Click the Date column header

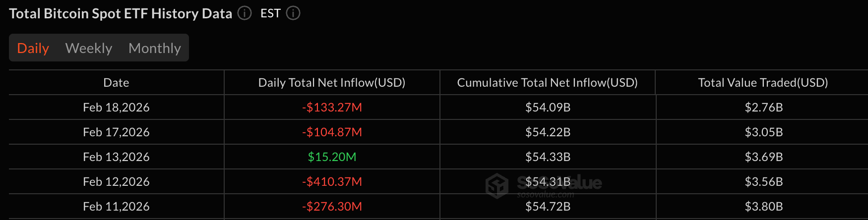point(116,83)
